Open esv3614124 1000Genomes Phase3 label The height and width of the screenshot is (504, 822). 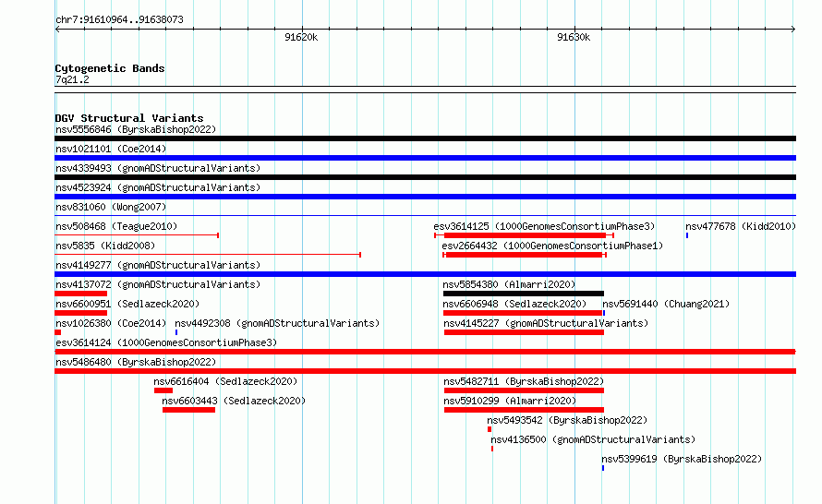coord(166,342)
